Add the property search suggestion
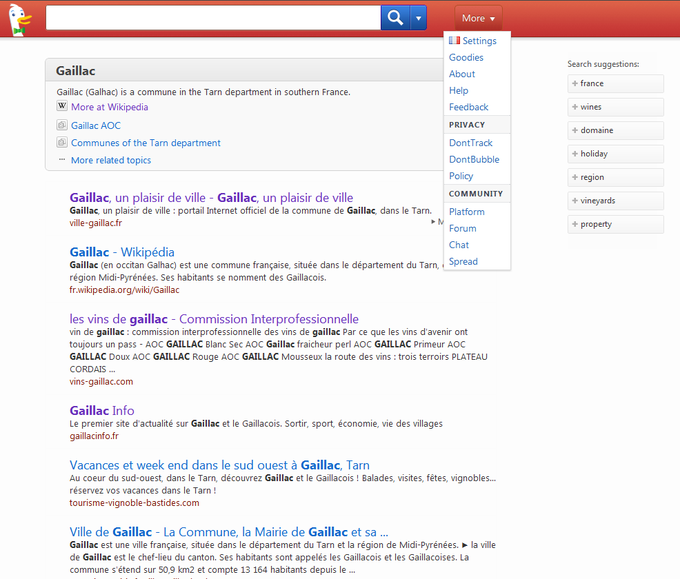680x579 pixels. coord(615,224)
